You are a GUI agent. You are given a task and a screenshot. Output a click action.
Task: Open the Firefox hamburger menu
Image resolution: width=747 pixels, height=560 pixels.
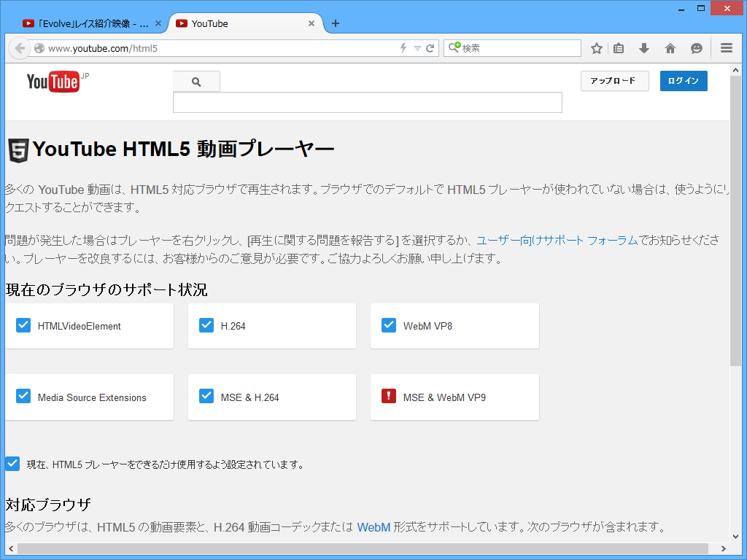[727, 48]
